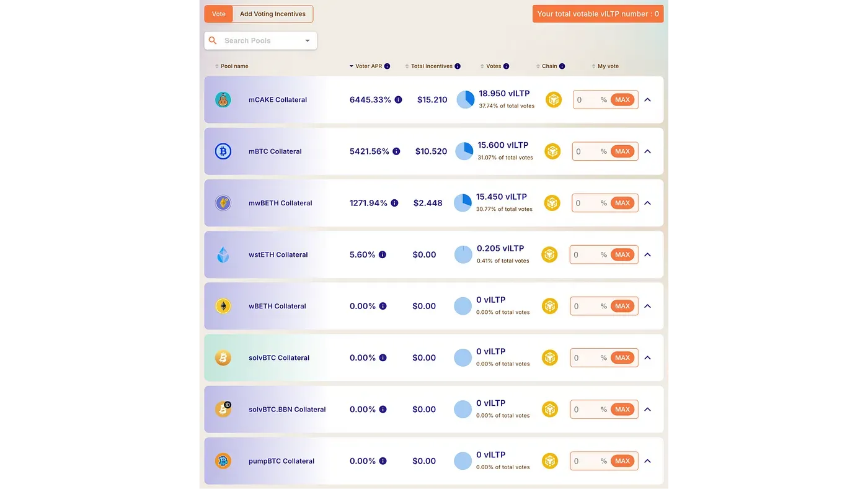Viewport: 868px width, 489px height.
Task: Open the Search Pools dropdown arrow
Action: tap(307, 41)
